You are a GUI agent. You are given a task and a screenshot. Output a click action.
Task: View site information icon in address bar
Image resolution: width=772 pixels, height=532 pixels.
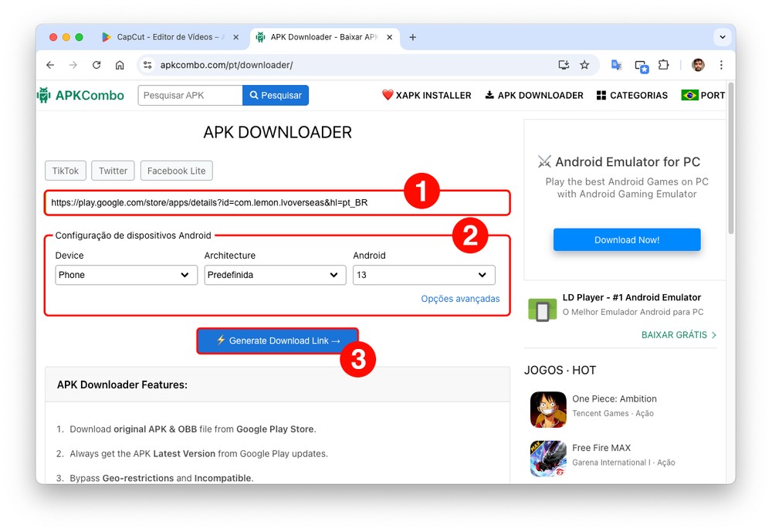(x=147, y=65)
